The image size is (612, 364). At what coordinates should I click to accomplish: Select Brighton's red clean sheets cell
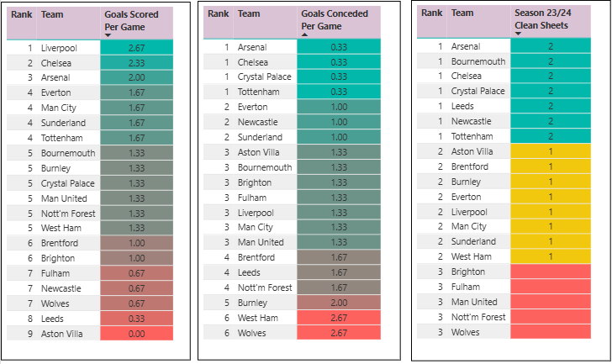(551, 272)
